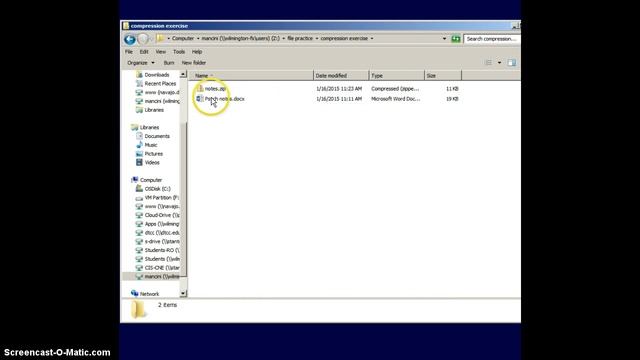
Task: Open the Videos library
Action: [x=152, y=162]
